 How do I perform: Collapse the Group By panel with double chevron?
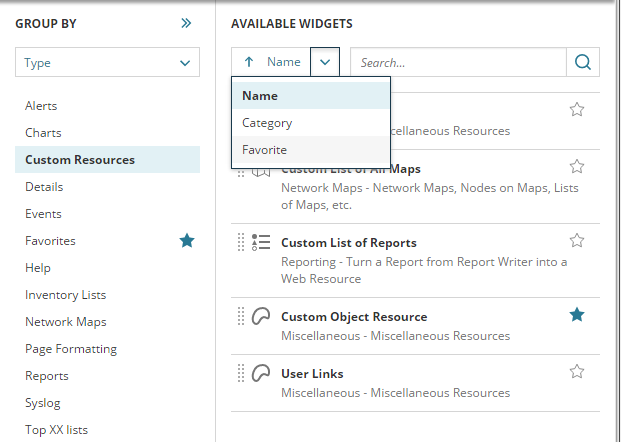[186, 23]
